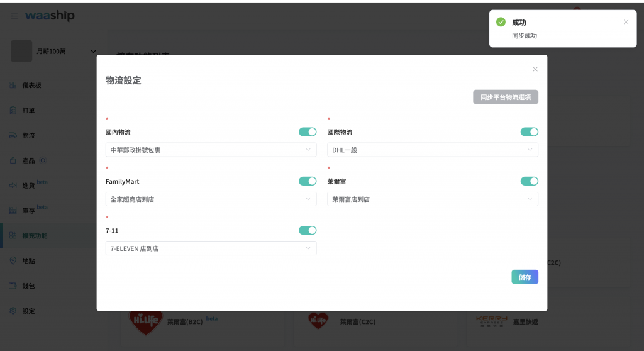Click the 地點 location pin icon
The image size is (644, 351).
pos(13,260)
